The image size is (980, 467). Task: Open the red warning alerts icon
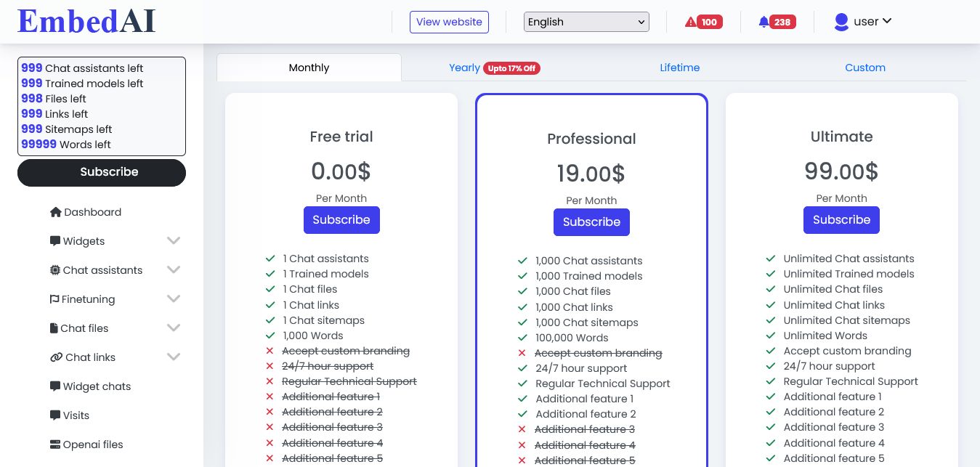point(690,23)
